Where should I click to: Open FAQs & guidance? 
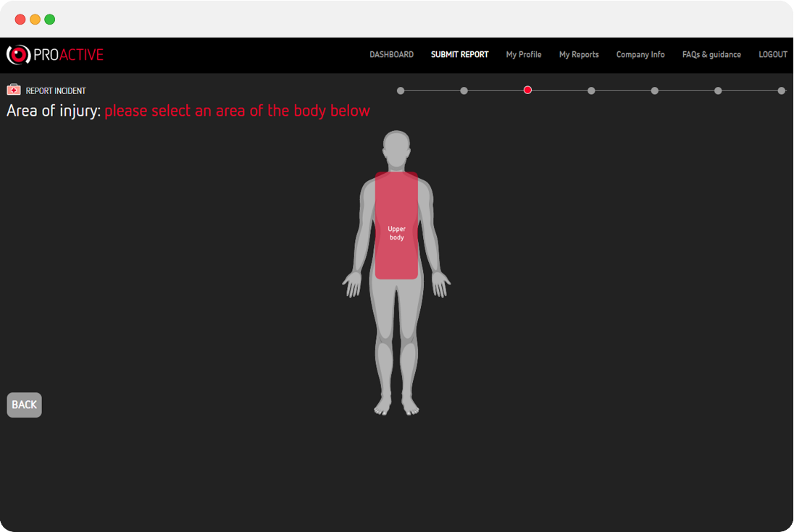pos(711,54)
